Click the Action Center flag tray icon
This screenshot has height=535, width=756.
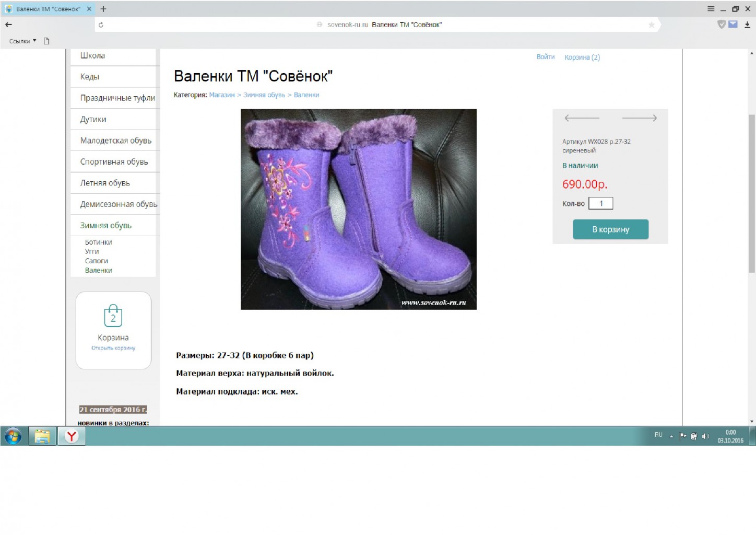coord(682,436)
